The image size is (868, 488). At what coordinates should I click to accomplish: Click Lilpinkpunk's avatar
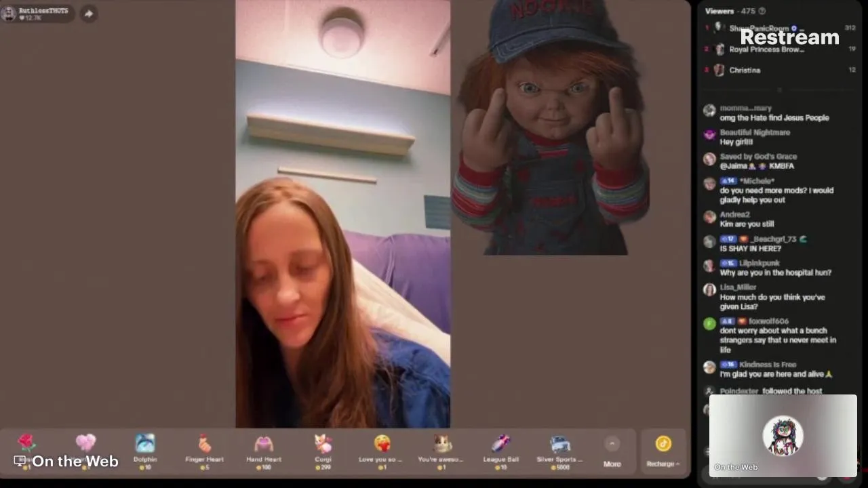[709, 266]
